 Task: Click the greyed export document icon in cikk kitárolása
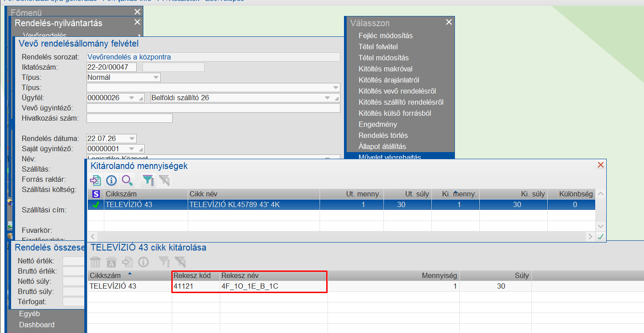coord(127,262)
